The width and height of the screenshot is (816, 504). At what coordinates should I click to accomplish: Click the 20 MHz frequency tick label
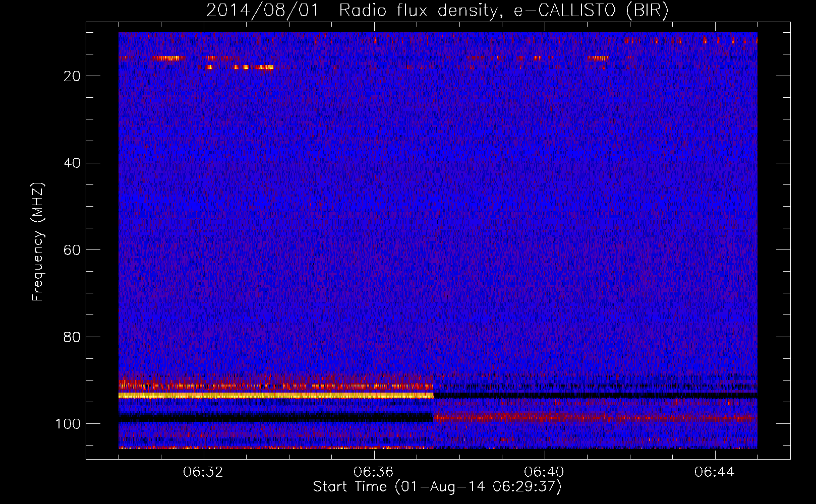pyautogui.click(x=72, y=76)
